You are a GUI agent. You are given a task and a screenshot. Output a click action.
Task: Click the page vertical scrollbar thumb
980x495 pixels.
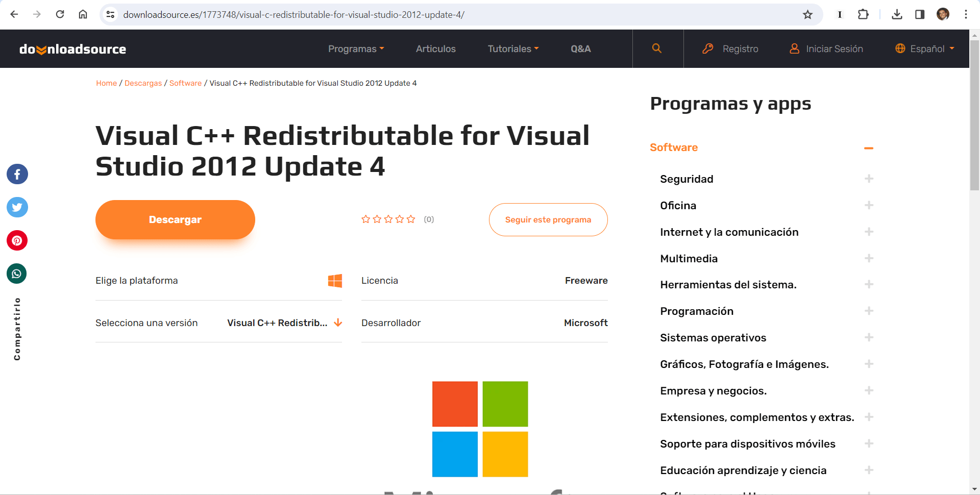pos(974,115)
